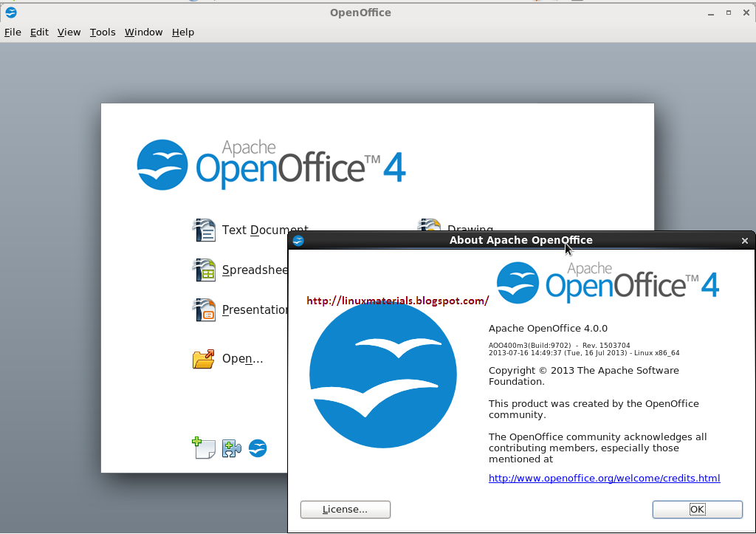Open the Tools menu
Screen dimensions: 756x534
point(102,32)
